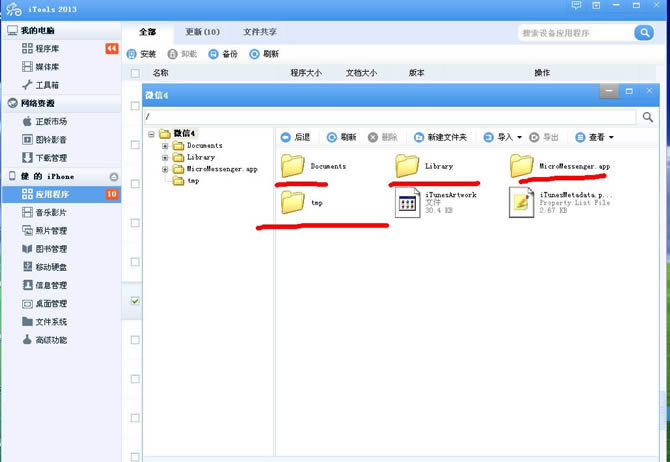The width and height of the screenshot is (670, 462).
Task: Uncheck the ticked app row checkbox
Action: pyautogui.click(x=135, y=301)
